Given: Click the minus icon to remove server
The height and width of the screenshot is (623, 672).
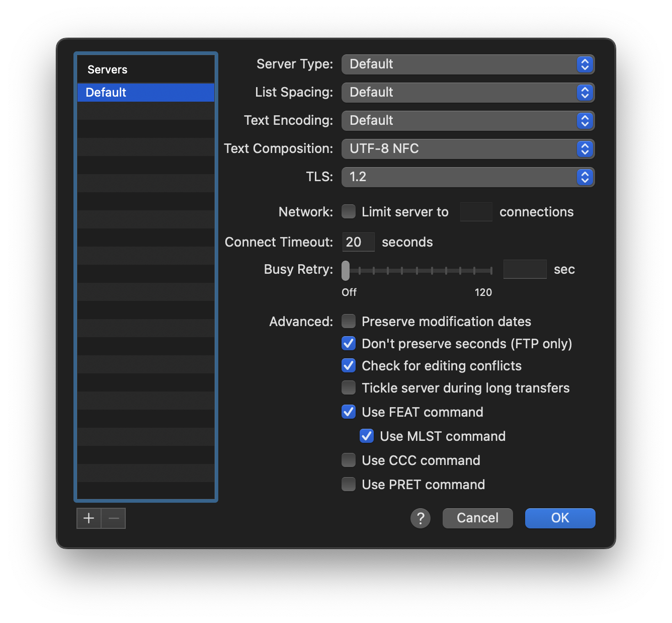Looking at the screenshot, I should pos(114,518).
